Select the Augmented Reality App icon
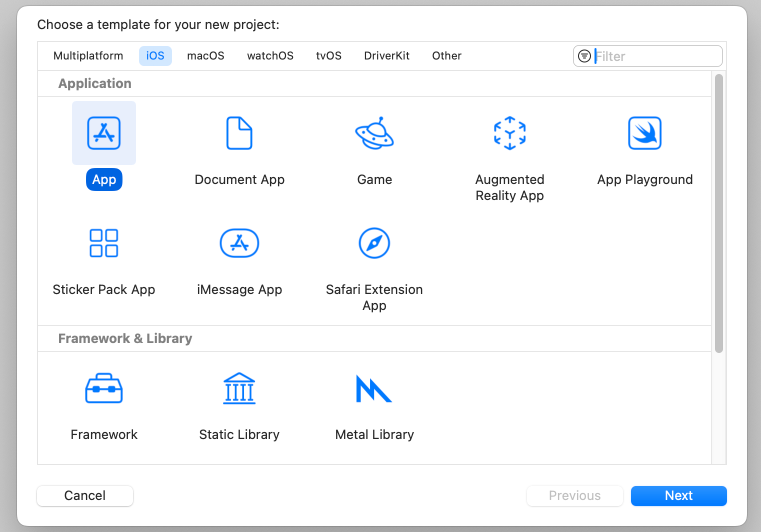This screenshot has width=761, height=532. pos(509,133)
